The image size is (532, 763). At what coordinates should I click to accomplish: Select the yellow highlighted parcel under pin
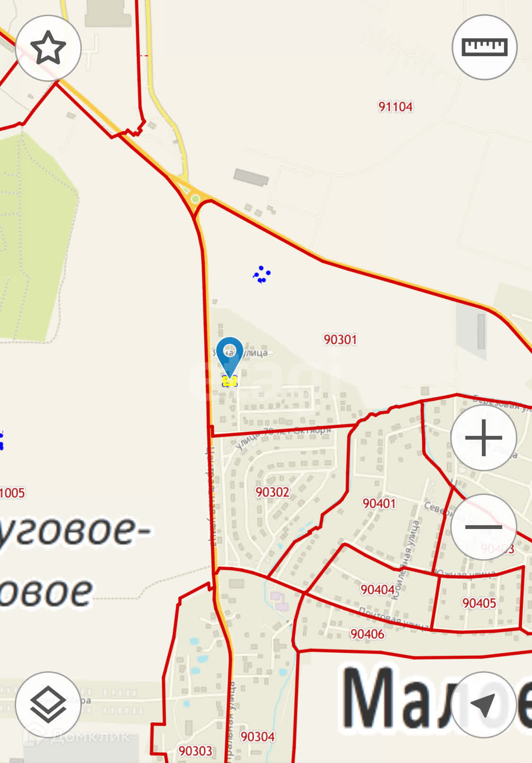(x=230, y=381)
